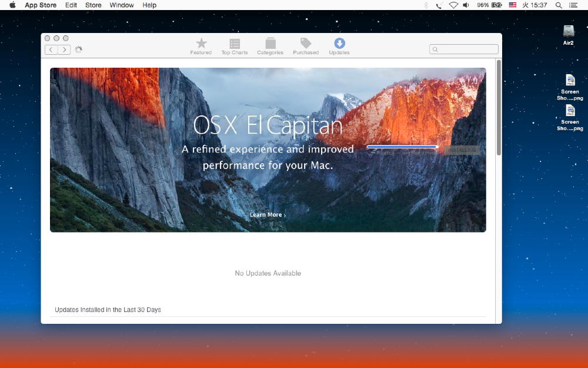
Task: Open the Apple menu
Action: [x=12, y=5]
